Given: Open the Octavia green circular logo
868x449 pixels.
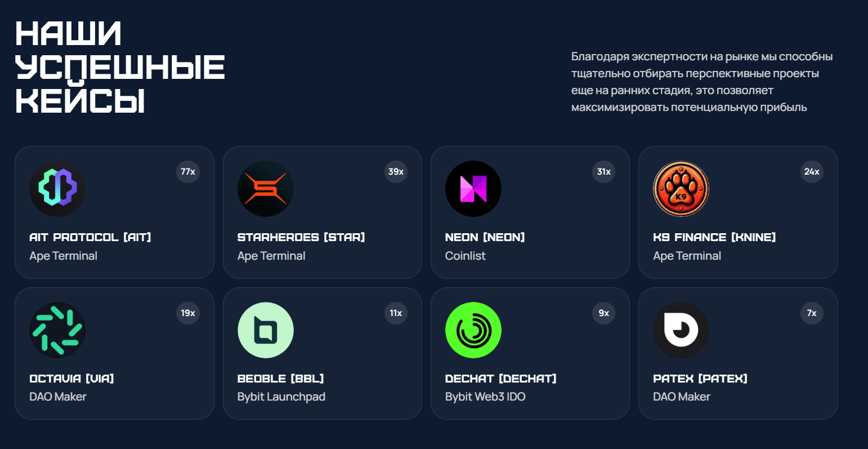Looking at the screenshot, I should click(57, 330).
